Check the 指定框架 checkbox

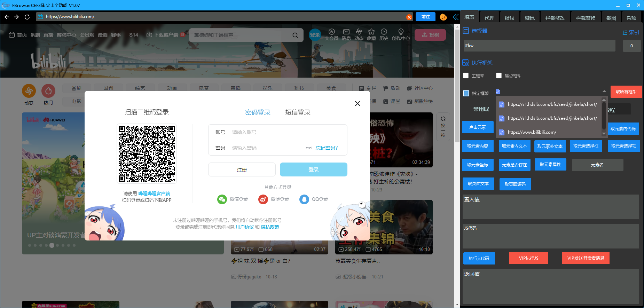point(466,93)
